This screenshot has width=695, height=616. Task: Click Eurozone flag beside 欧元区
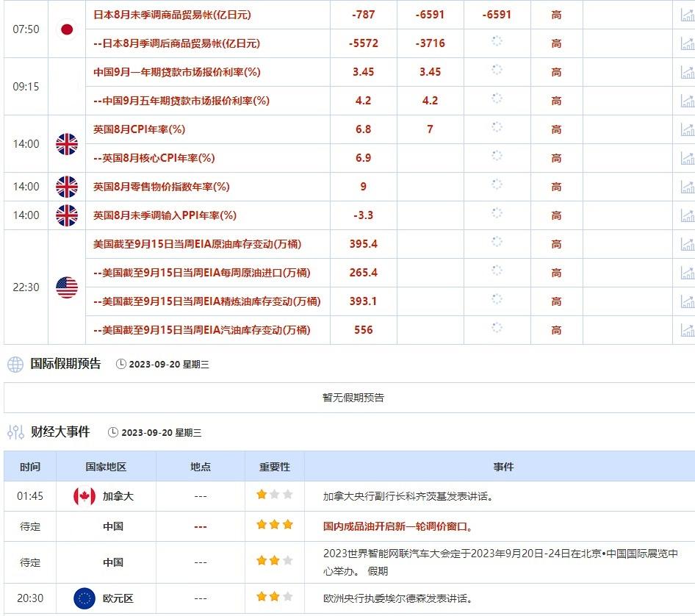pyautogui.click(x=84, y=598)
